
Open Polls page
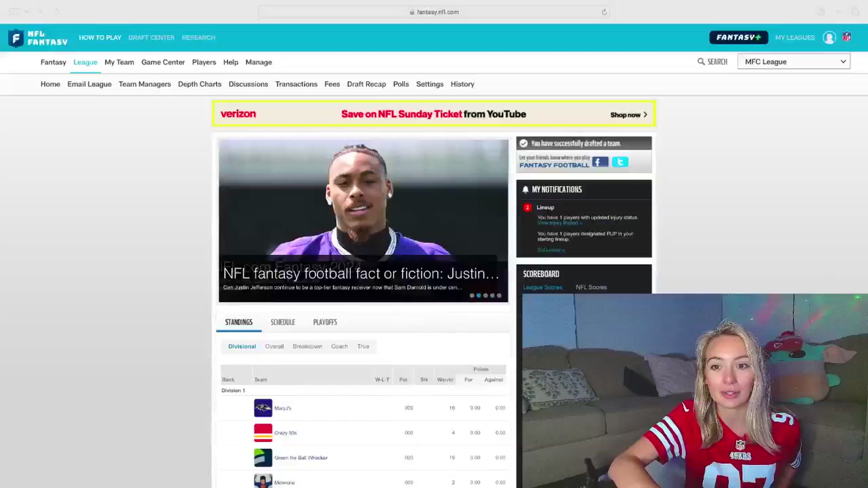[401, 84]
